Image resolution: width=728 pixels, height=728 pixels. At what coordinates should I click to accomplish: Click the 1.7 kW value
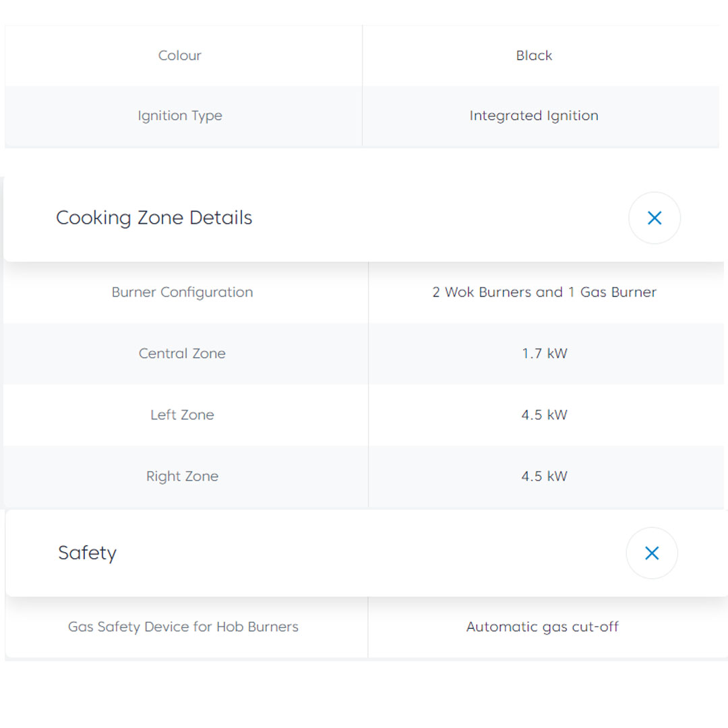pyautogui.click(x=544, y=353)
